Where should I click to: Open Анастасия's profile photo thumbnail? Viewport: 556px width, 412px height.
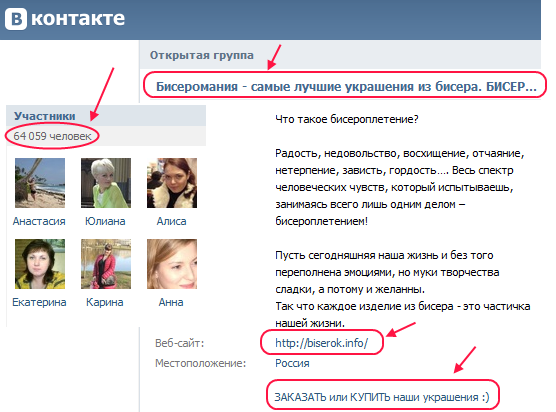pyautogui.click(x=40, y=183)
